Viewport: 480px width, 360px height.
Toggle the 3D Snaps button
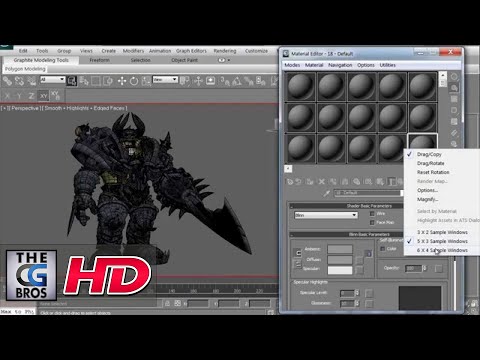point(225,81)
